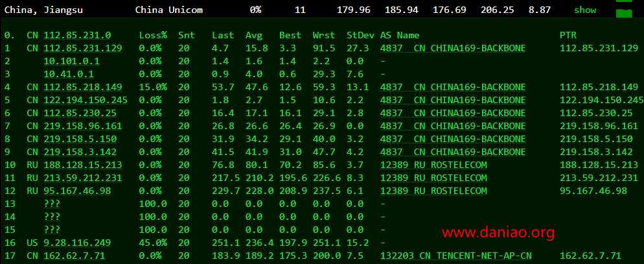Click the unknown ??? hop on row 13
Screen dimensions: 644x264
point(52,204)
